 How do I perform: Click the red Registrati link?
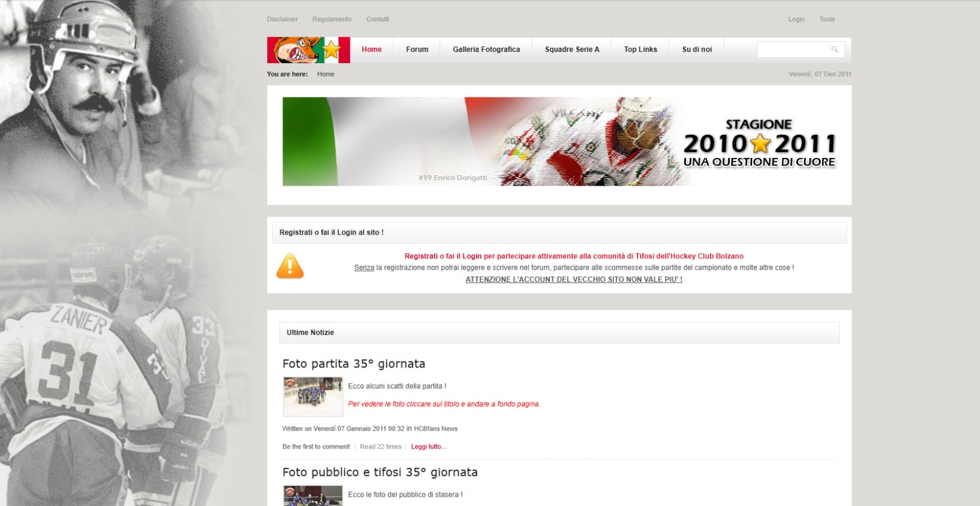[421, 256]
